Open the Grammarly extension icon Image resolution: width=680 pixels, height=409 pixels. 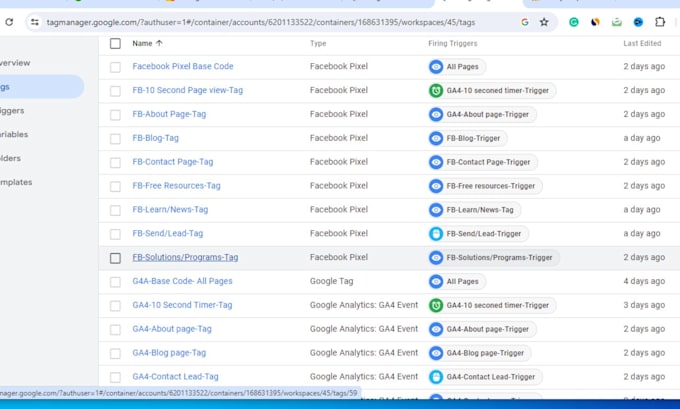574,22
